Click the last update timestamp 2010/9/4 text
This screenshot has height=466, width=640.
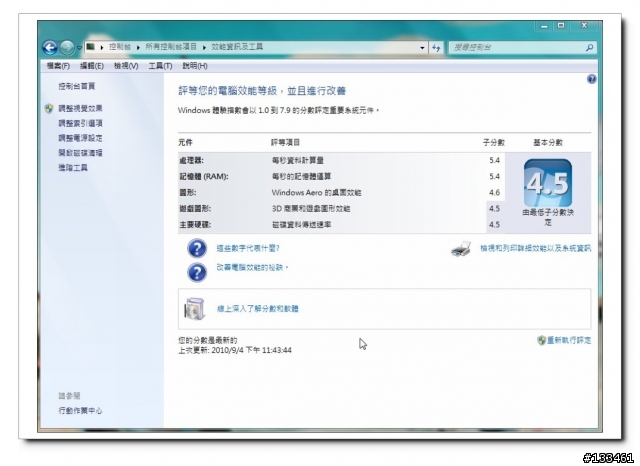tap(251, 350)
